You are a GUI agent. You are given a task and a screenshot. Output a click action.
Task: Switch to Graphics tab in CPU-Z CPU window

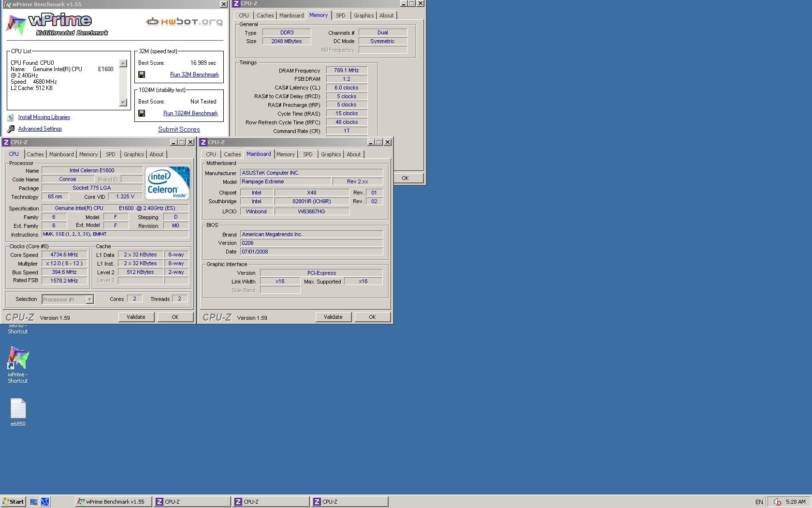pos(134,154)
